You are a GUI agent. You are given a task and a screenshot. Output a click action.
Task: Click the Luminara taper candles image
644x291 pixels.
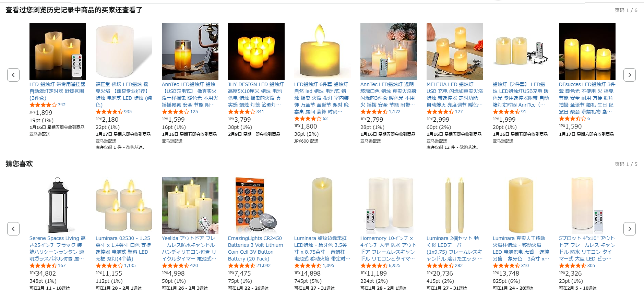[455, 205]
